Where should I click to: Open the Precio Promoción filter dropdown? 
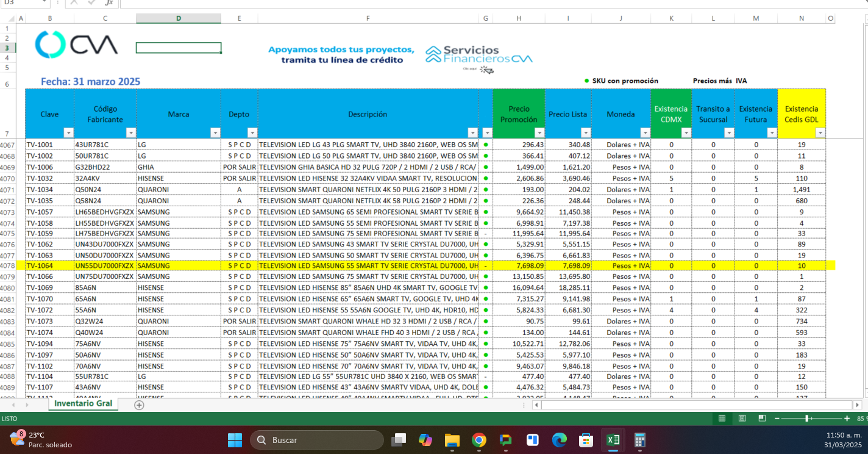(x=539, y=132)
